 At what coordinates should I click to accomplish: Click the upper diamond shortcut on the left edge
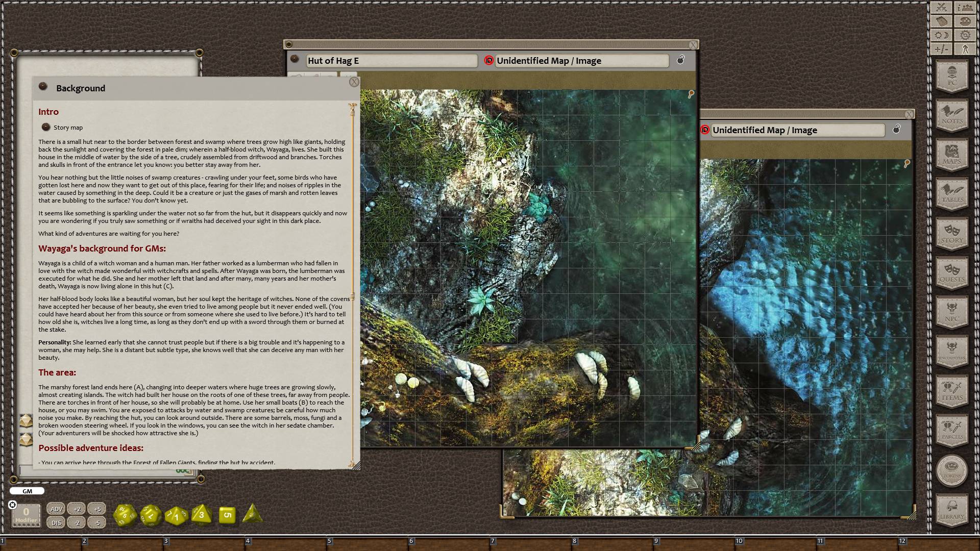pos(26,421)
